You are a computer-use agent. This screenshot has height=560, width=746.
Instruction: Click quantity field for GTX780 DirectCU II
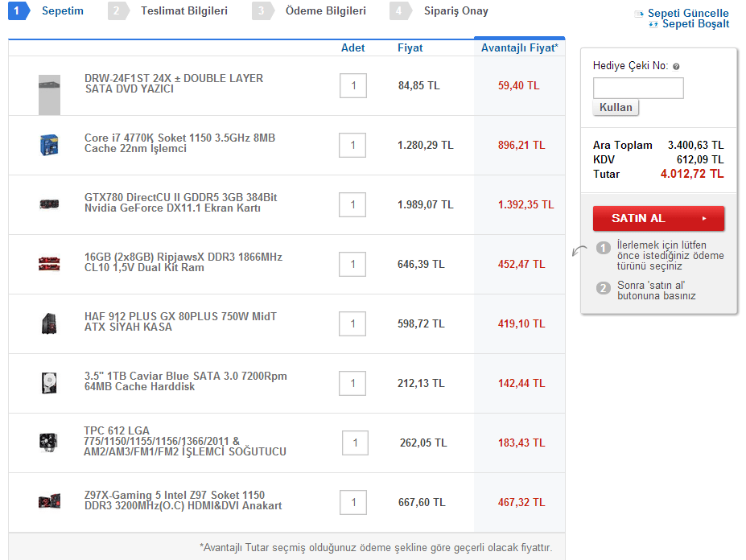click(x=352, y=204)
